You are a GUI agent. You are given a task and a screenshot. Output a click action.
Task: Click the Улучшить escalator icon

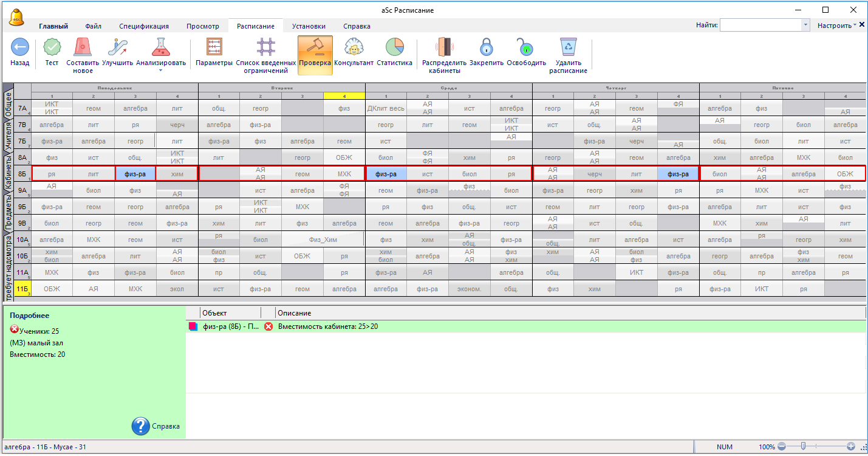click(x=117, y=47)
